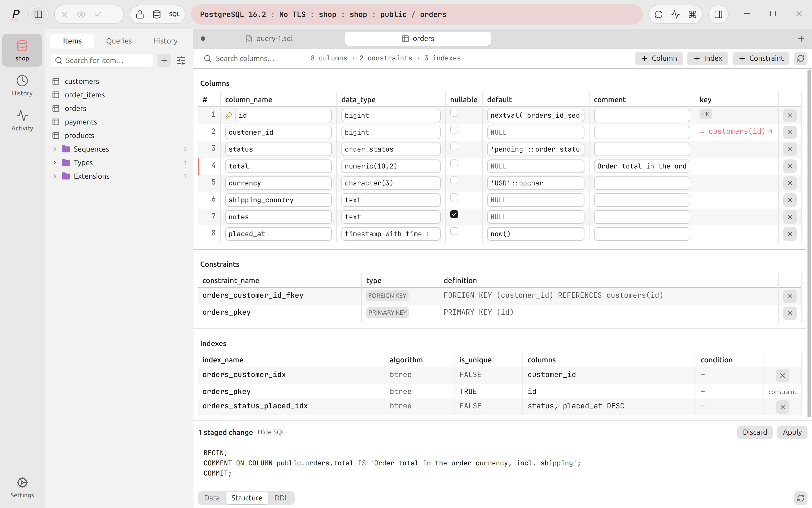Delete the status column row
Viewport: 812px width, 508px height.
click(790, 150)
